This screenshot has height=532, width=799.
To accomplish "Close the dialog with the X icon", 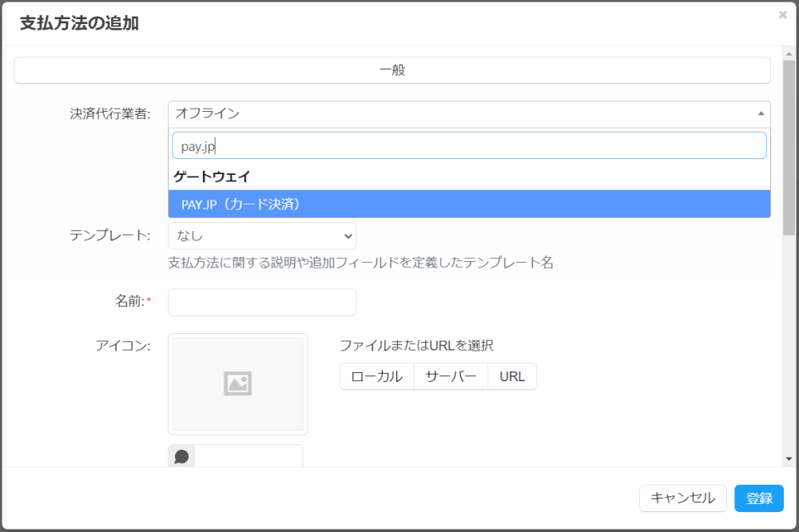I will pos(782,14).
